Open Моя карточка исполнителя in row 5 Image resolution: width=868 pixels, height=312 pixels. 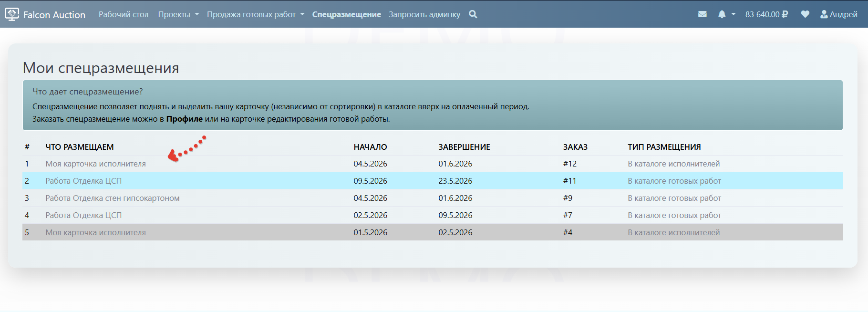tap(96, 232)
